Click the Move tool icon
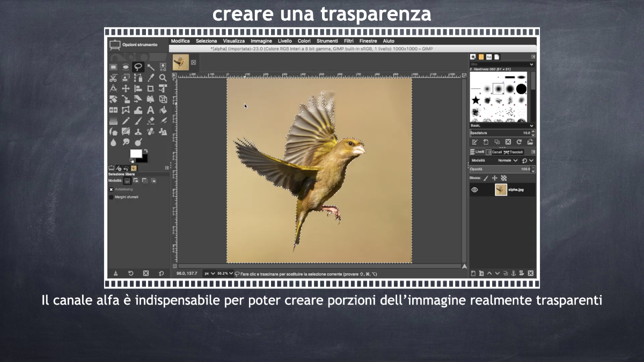Viewport: 644px width, 362px height. point(126,88)
